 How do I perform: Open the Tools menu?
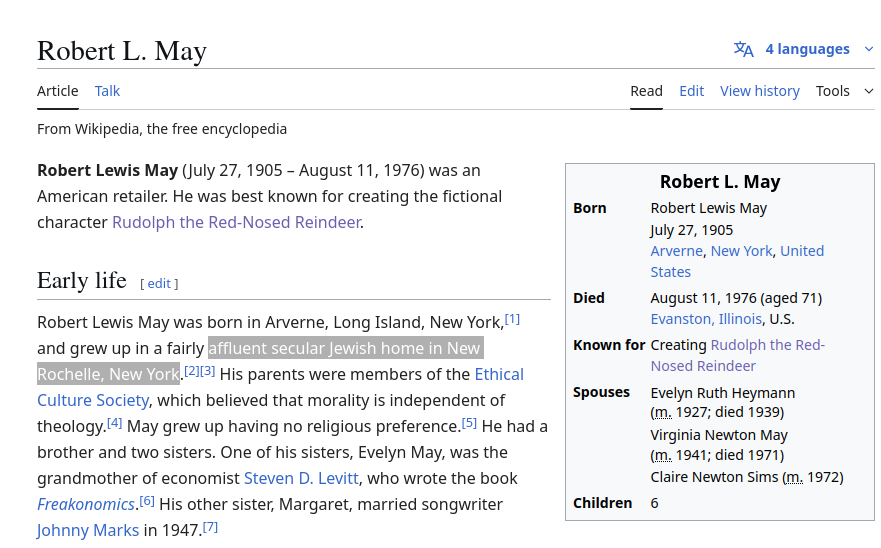pyautogui.click(x=832, y=91)
